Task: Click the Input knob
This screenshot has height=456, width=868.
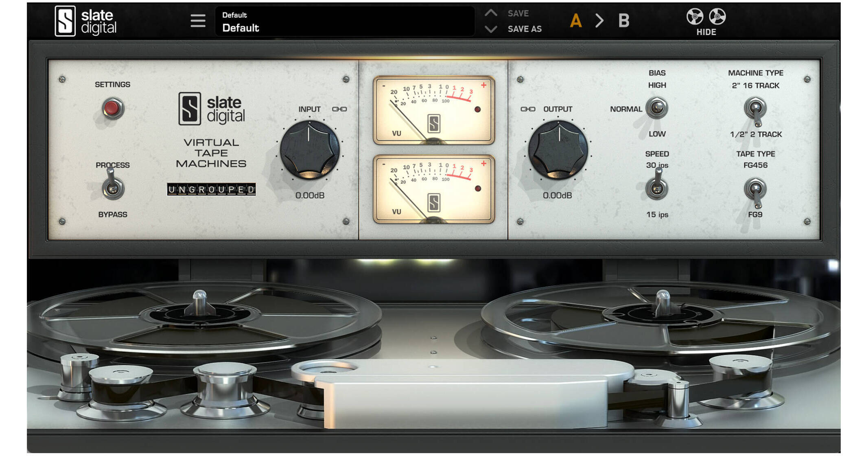Action: coord(309,150)
